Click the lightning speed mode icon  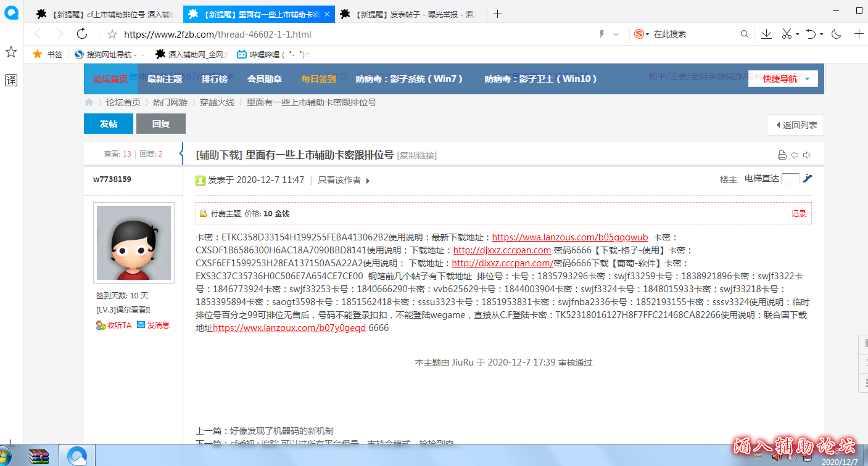click(601, 34)
